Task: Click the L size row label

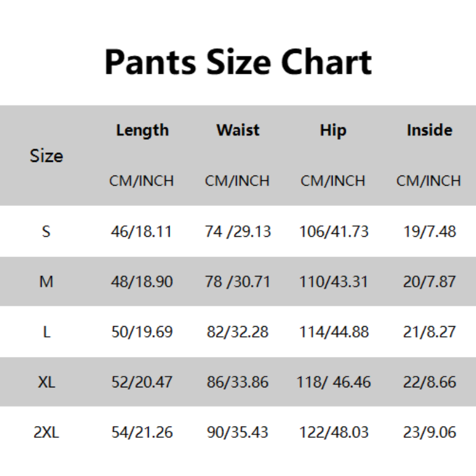Action: pos(46,331)
